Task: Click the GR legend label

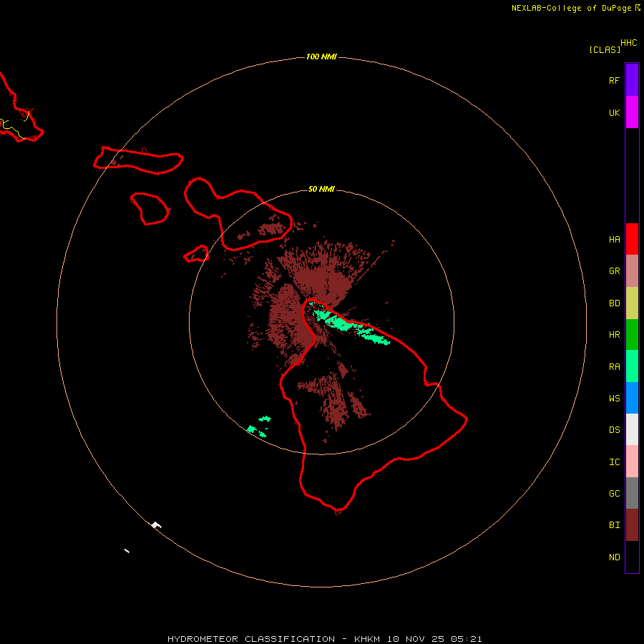Action: pyautogui.click(x=614, y=271)
